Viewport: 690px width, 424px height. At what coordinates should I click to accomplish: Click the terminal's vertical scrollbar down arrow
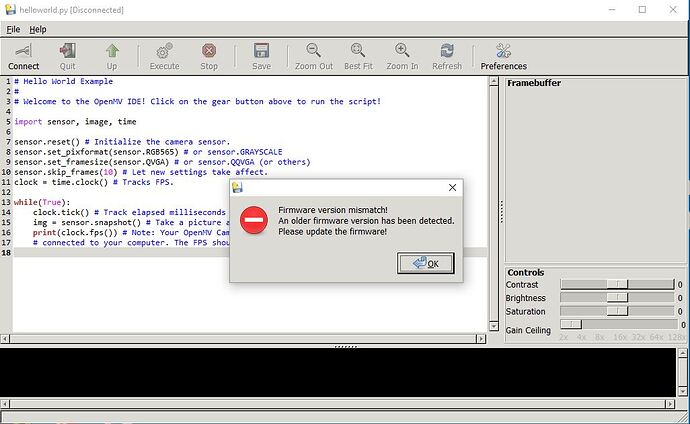coord(683,391)
